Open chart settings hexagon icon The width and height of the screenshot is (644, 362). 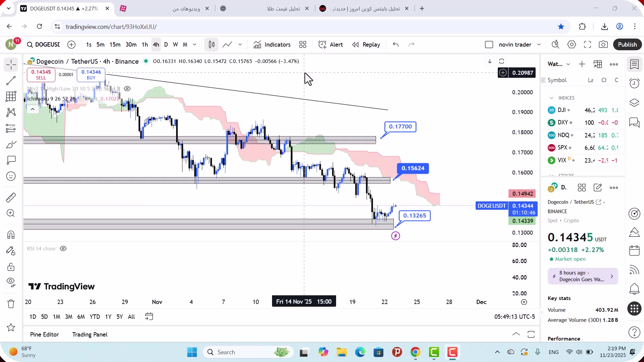(x=572, y=45)
